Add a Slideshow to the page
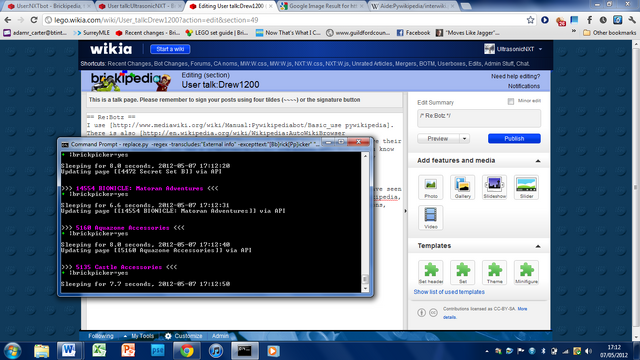The height and width of the screenshot is (360, 640). (x=494, y=187)
